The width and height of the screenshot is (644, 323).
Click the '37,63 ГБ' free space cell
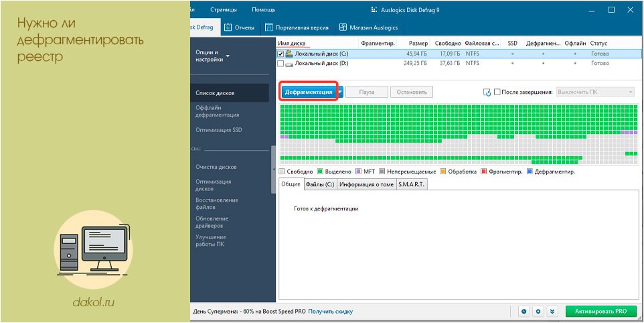(451, 64)
